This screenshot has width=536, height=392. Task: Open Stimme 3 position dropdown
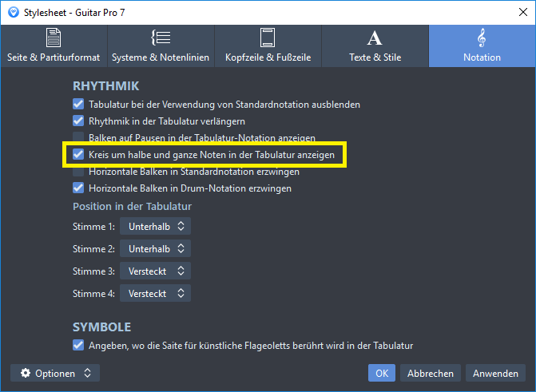155,271
